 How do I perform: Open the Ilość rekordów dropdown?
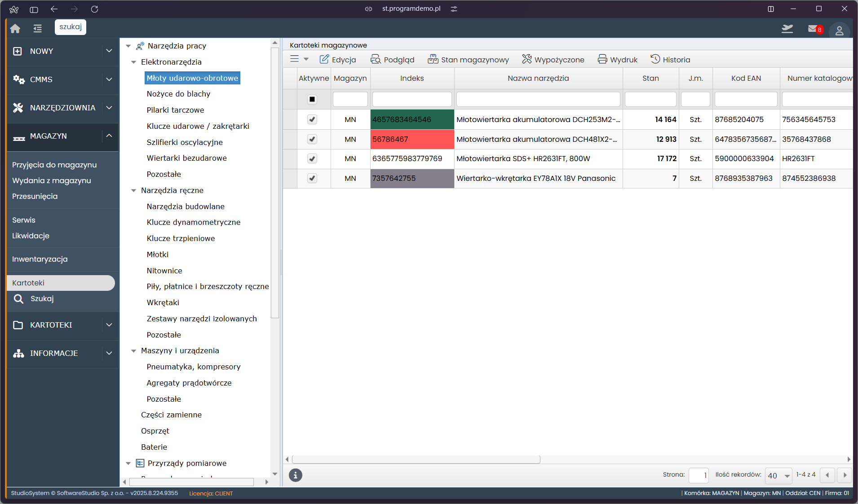click(x=778, y=476)
